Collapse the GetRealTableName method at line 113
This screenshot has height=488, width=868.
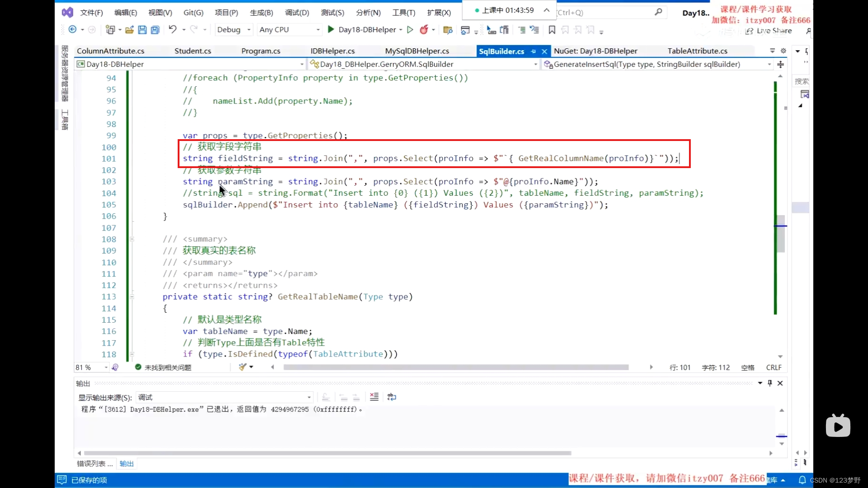tap(132, 297)
